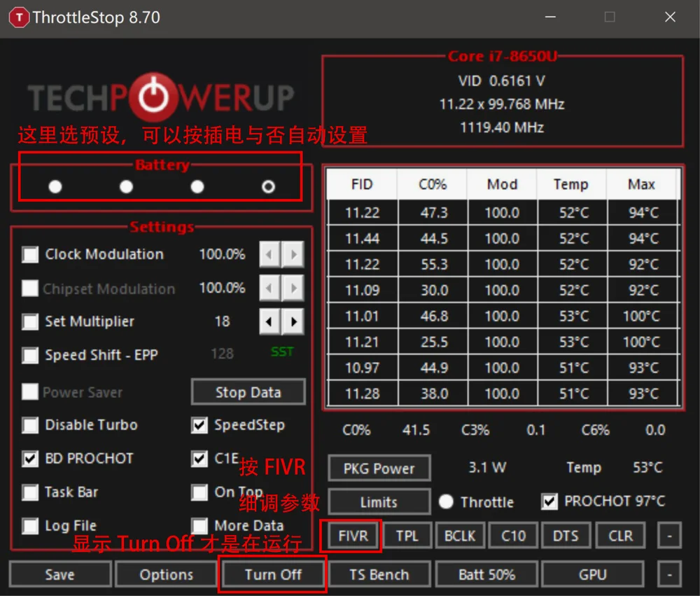This screenshot has width=700, height=596.
Task: Click the minus button next to GPU
Action: click(x=669, y=574)
